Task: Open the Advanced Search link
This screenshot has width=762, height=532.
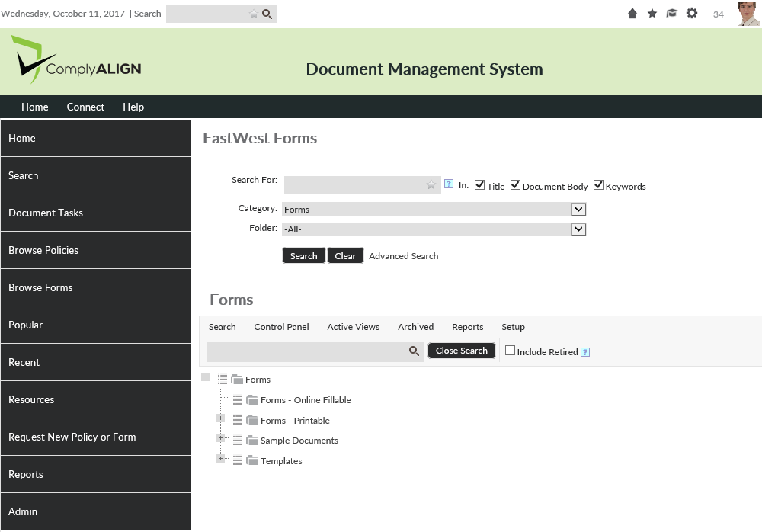Action: pyautogui.click(x=403, y=256)
